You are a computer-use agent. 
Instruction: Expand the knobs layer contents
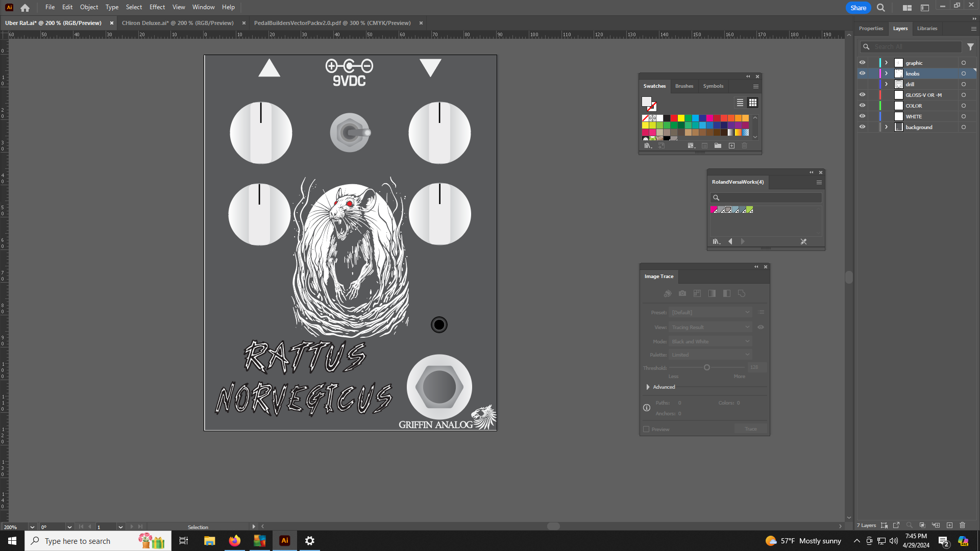(886, 73)
